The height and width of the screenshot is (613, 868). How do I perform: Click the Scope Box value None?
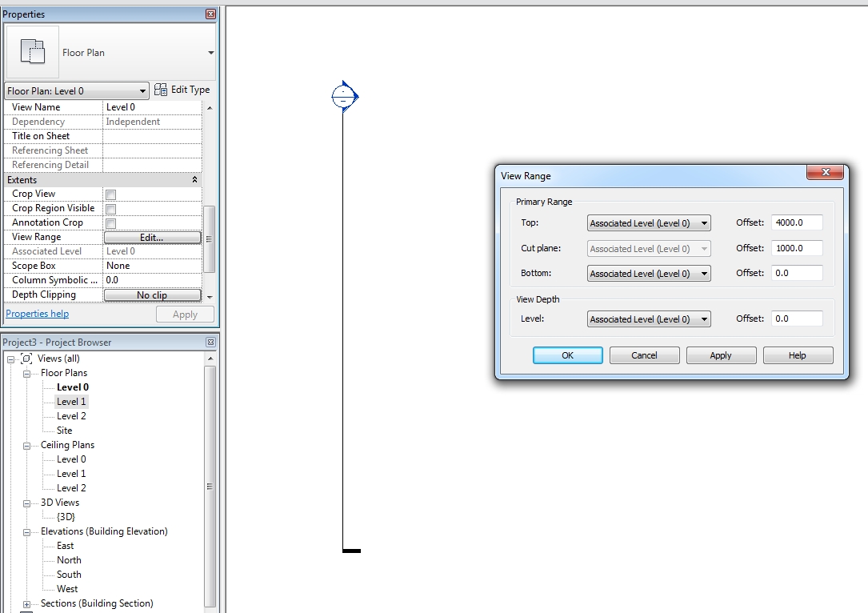pos(152,265)
